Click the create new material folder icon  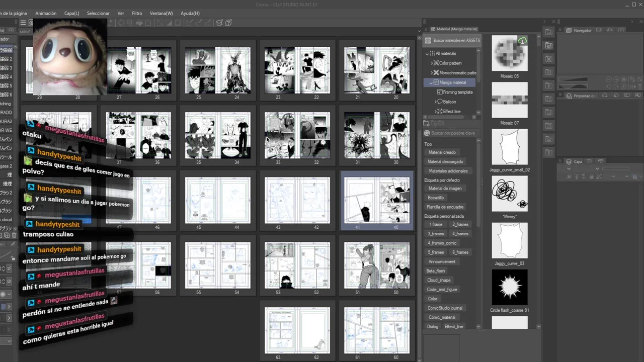click(426, 123)
